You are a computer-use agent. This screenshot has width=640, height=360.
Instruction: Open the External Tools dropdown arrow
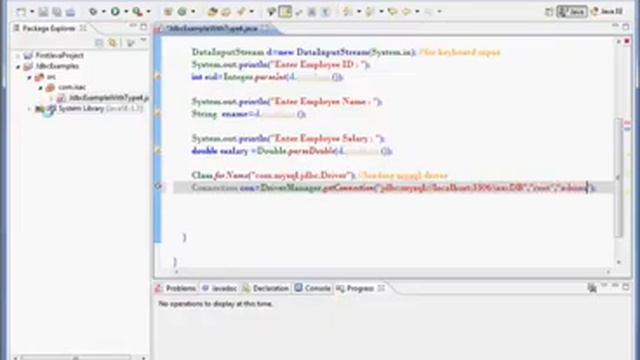click(x=148, y=12)
